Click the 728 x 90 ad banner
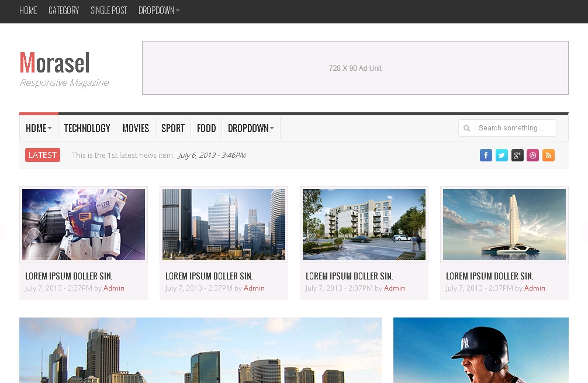Image resolution: width=588 pixels, height=383 pixels. [x=355, y=68]
